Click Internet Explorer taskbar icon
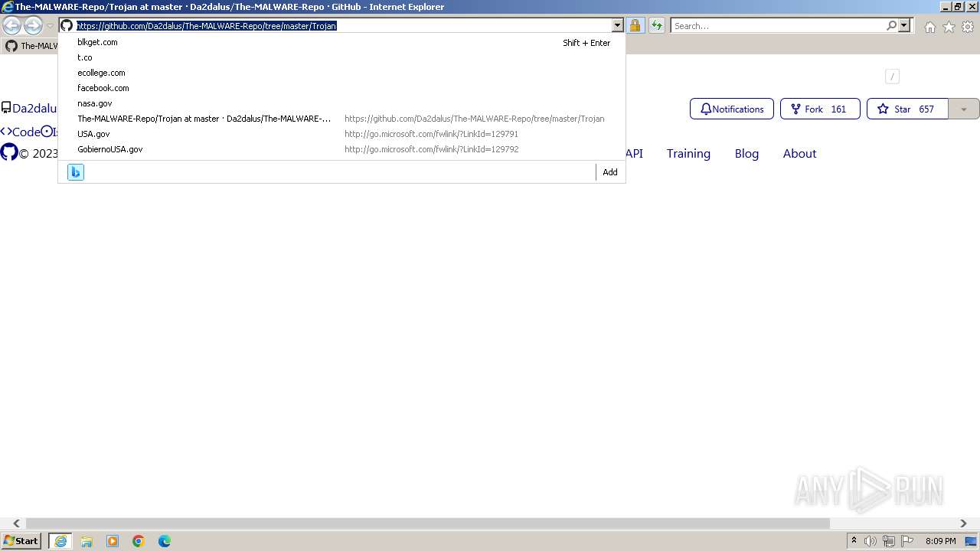 60,541
